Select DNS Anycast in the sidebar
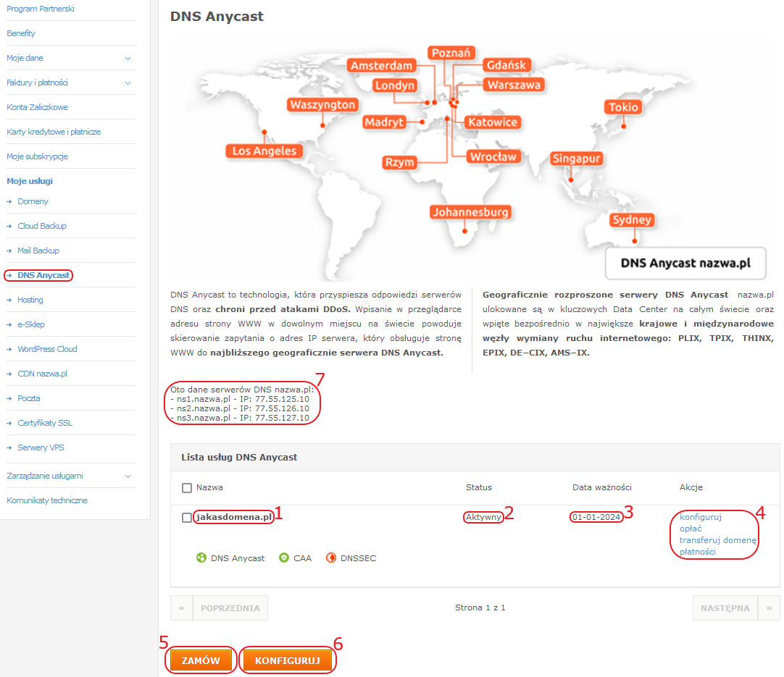Viewport: 784px width, 677px height. tap(43, 275)
